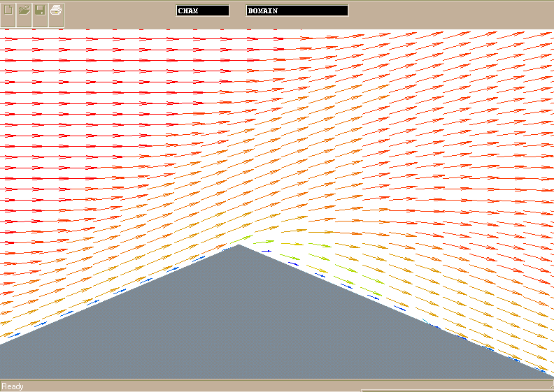This screenshot has height=392, width=554.
Task: Select the grey wedge's bottom-left corner
Action: (3, 375)
